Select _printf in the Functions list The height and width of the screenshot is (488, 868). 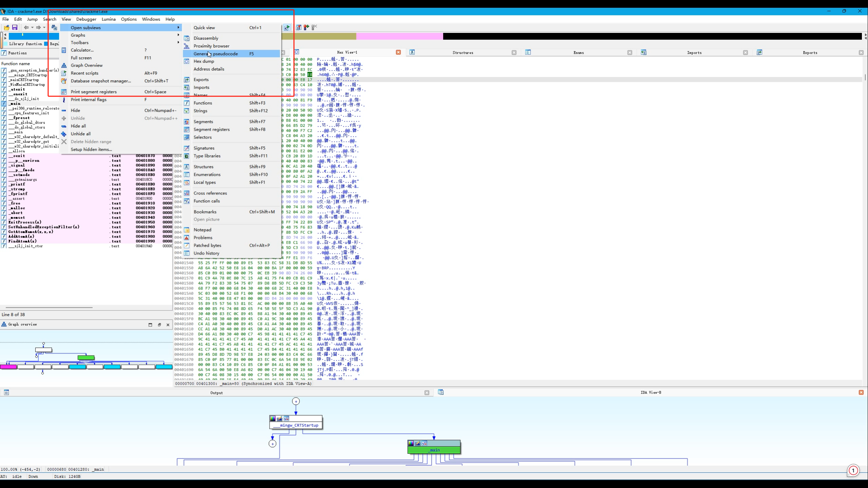[18, 184]
